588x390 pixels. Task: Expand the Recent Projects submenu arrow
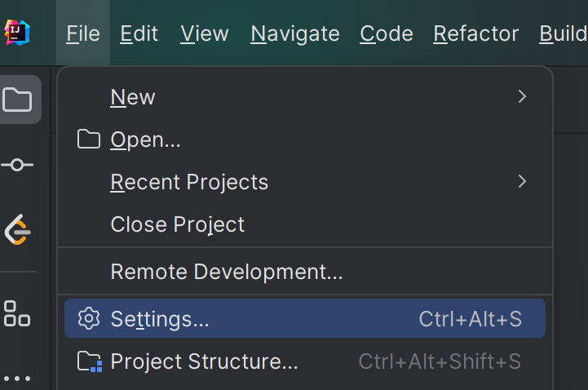pos(522,181)
